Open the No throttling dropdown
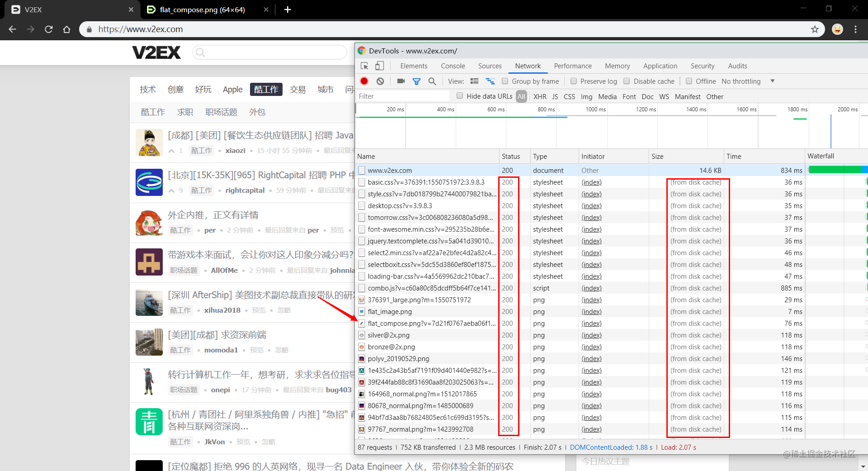This screenshot has height=471, width=868. pos(748,81)
